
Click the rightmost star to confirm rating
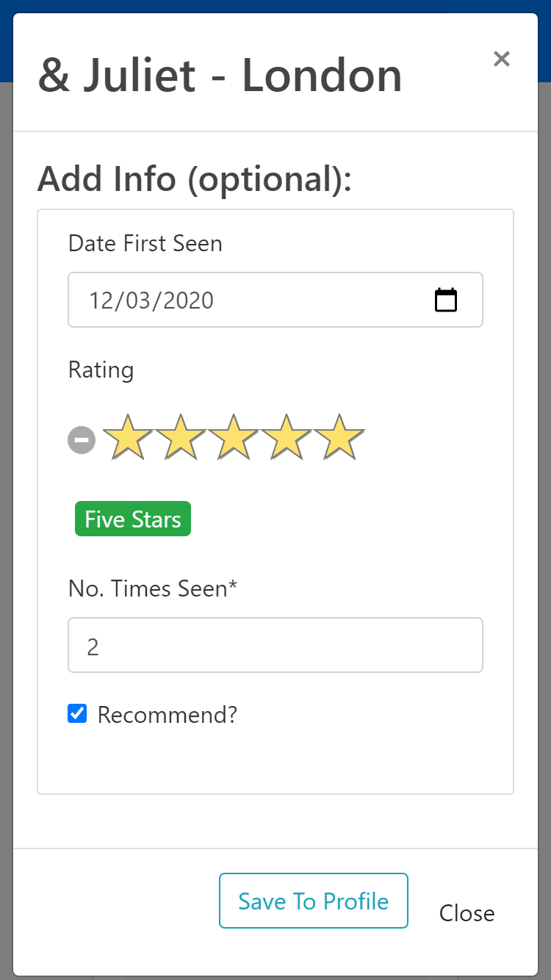pyautogui.click(x=339, y=437)
